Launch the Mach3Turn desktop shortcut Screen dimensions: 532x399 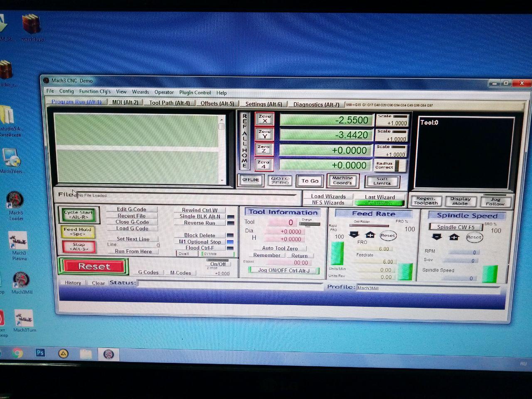click(24, 321)
